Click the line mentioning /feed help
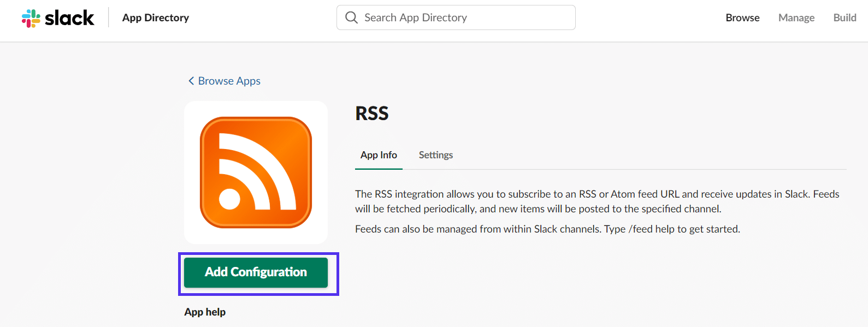The image size is (868, 327). [x=547, y=229]
